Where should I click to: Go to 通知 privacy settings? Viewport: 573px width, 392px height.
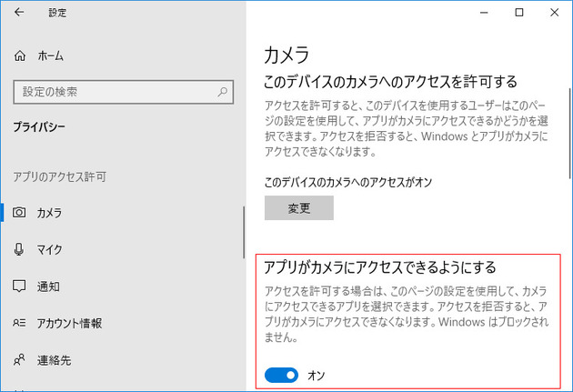(x=48, y=286)
